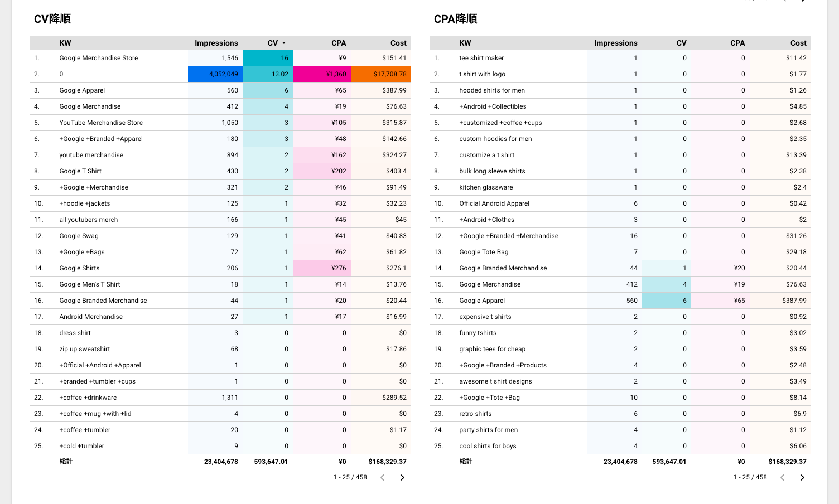Click the orange $17,708.78 cost cell
Screen dimensions: 839x504
(x=381, y=74)
